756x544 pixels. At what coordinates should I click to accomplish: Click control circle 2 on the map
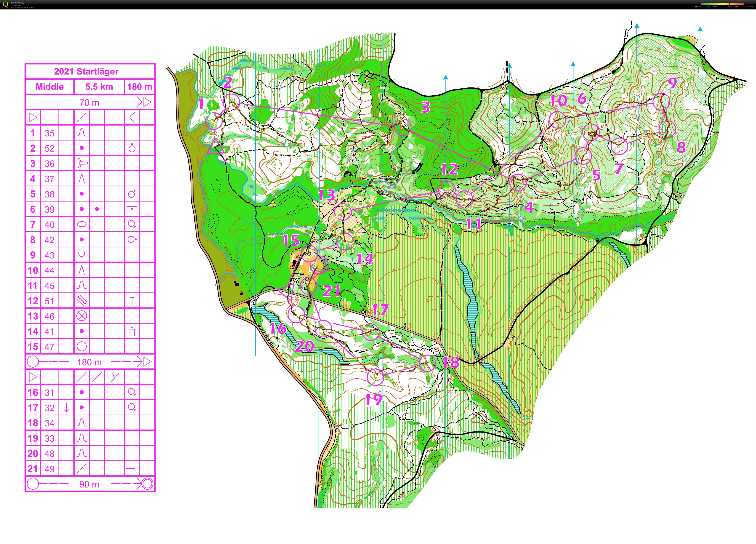pyautogui.click(x=232, y=102)
